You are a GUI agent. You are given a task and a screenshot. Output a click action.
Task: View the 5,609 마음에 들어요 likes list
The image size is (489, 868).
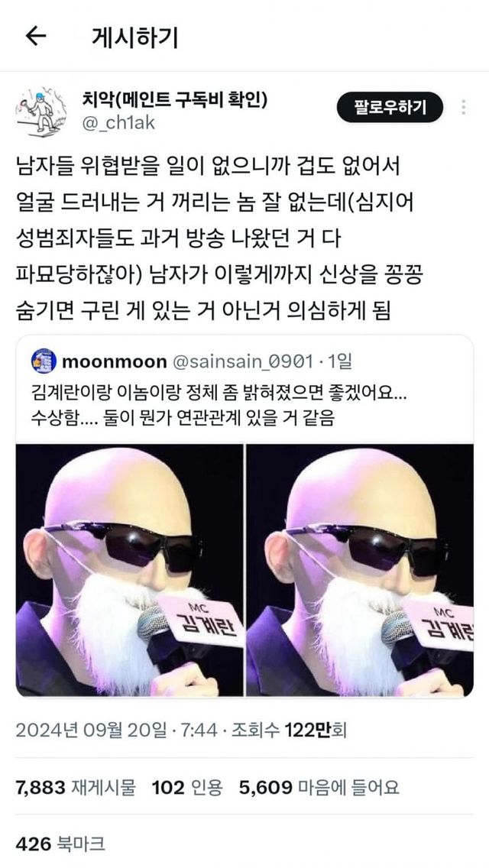319,787
